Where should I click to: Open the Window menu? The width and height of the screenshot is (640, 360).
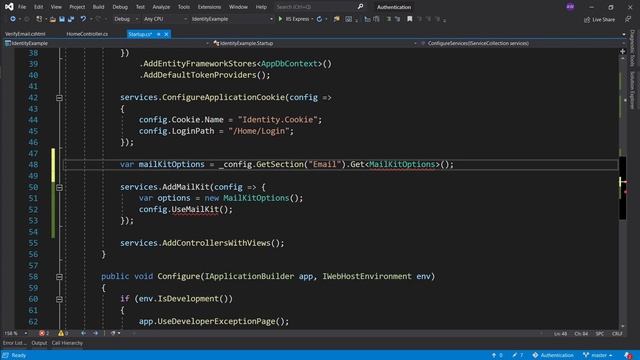[x=238, y=7]
